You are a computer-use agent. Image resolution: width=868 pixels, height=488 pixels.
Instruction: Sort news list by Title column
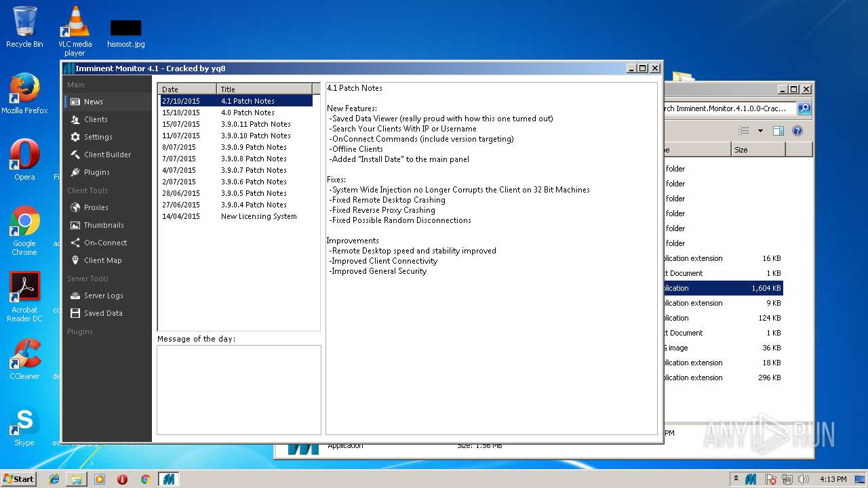264,89
